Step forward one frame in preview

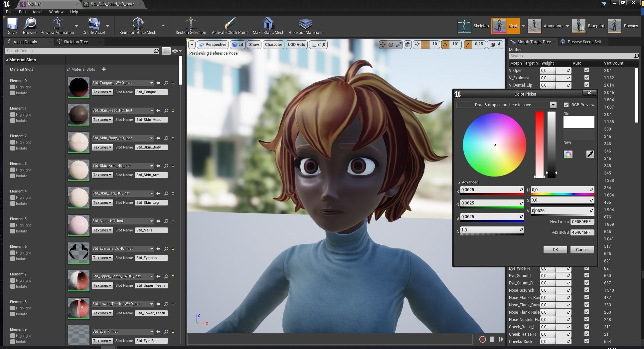(x=501, y=339)
